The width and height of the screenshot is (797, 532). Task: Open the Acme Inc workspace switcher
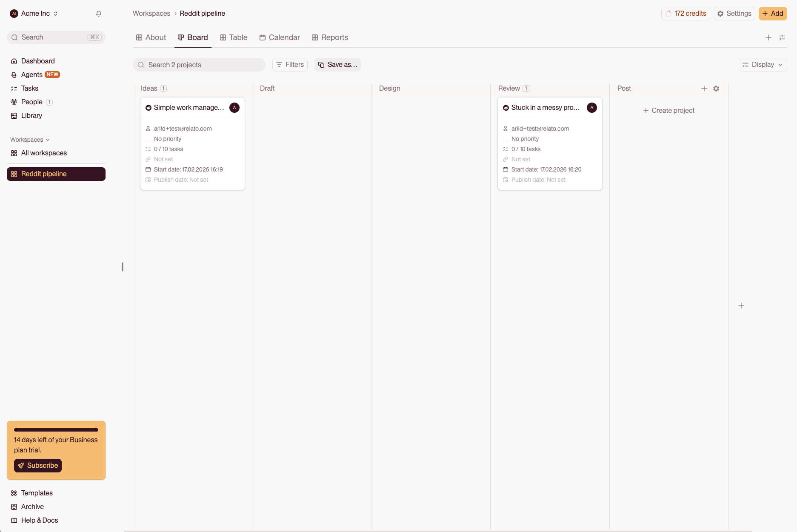(x=34, y=13)
